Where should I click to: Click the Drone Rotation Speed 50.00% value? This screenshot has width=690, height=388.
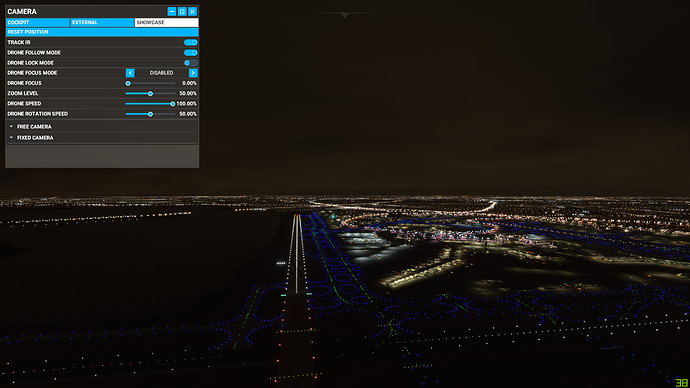pos(188,114)
